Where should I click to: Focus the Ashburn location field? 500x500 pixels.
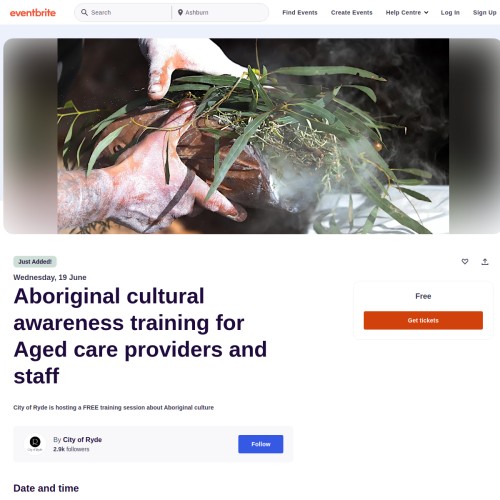point(223,13)
